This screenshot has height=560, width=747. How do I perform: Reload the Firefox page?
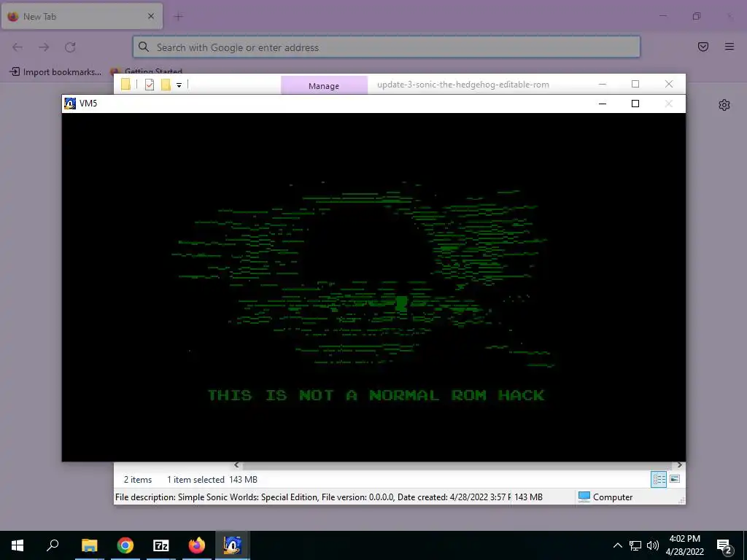pos(70,47)
